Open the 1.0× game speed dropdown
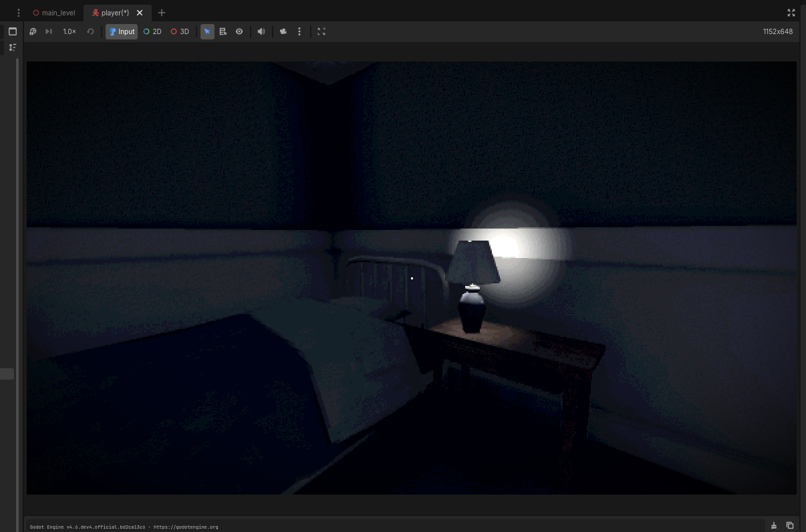The height and width of the screenshot is (532, 806). (70, 31)
